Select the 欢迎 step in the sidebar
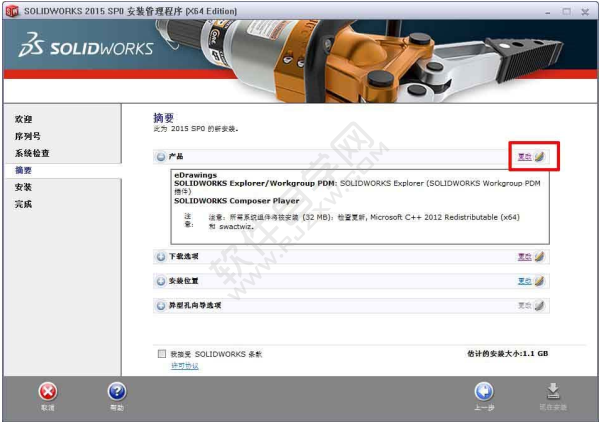Image resolution: width=599 pixels, height=424 pixels. coord(23,119)
